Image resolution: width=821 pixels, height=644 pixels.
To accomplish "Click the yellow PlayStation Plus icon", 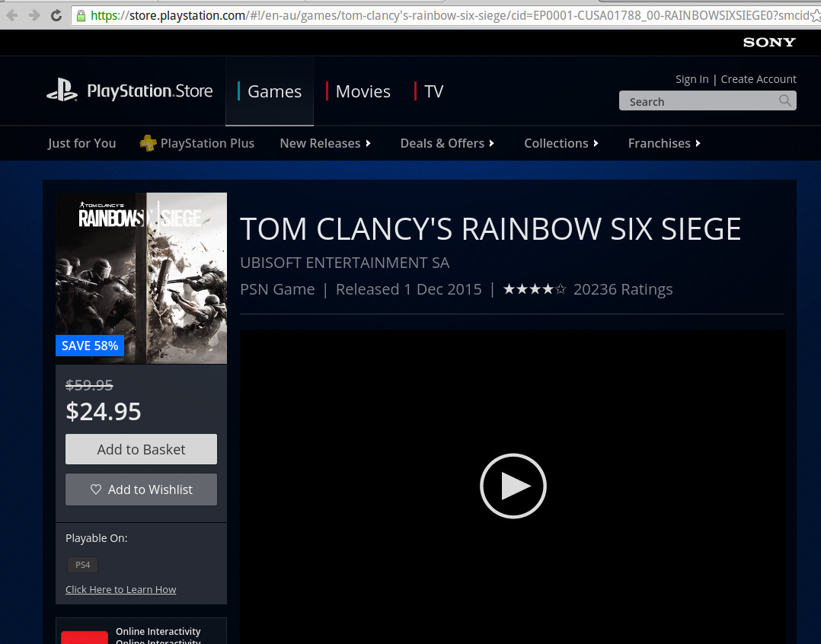I will pyautogui.click(x=149, y=143).
